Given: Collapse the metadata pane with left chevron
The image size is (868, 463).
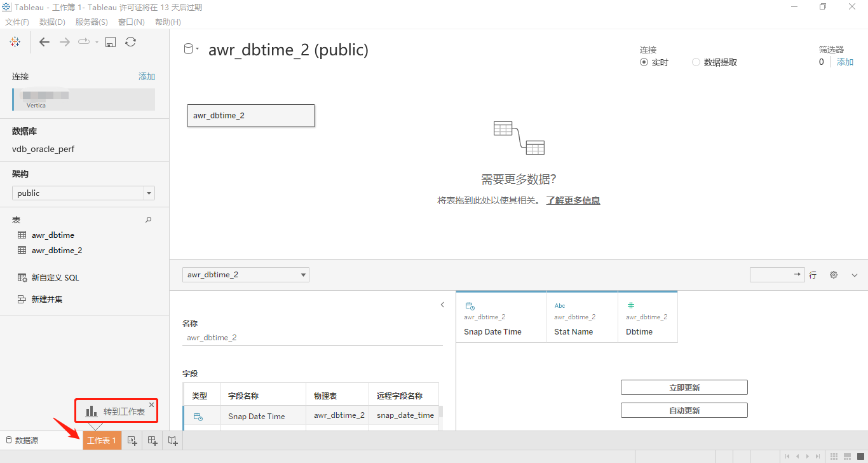Looking at the screenshot, I should [x=443, y=305].
